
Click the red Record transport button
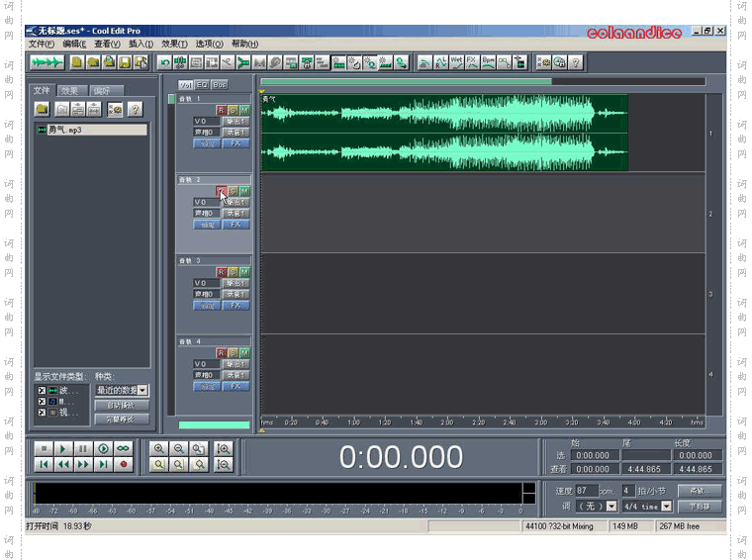[x=124, y=465]
